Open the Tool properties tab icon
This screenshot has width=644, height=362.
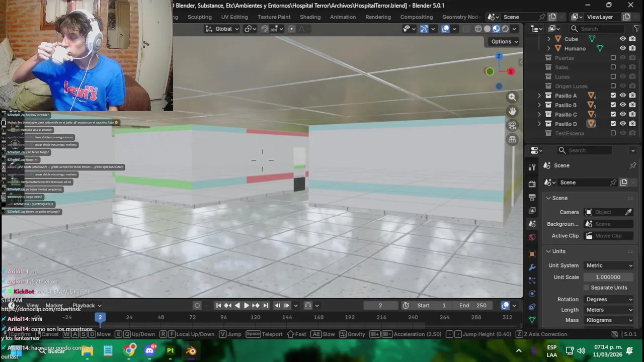pyautogui.click(x=532, y=167)
